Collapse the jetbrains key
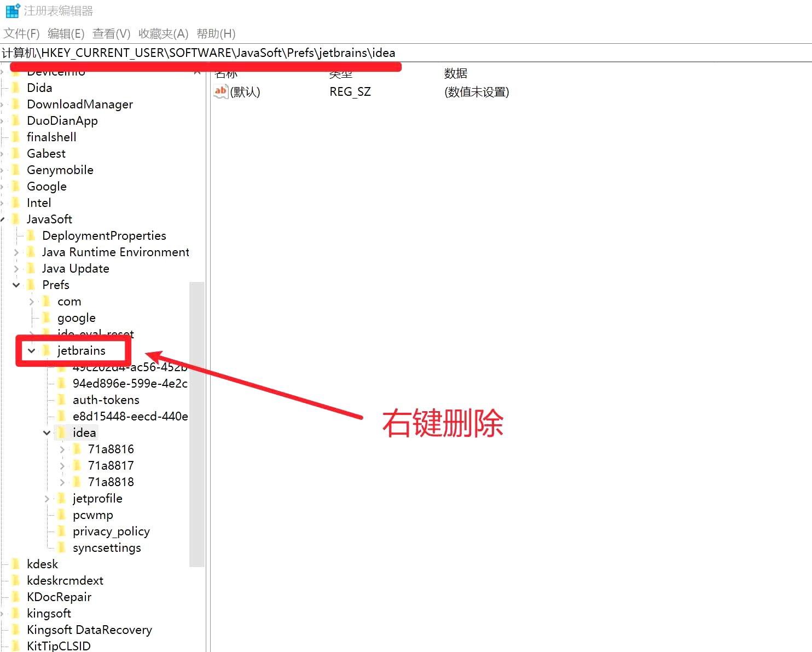812x652 pixels. [x=32, y=351]
